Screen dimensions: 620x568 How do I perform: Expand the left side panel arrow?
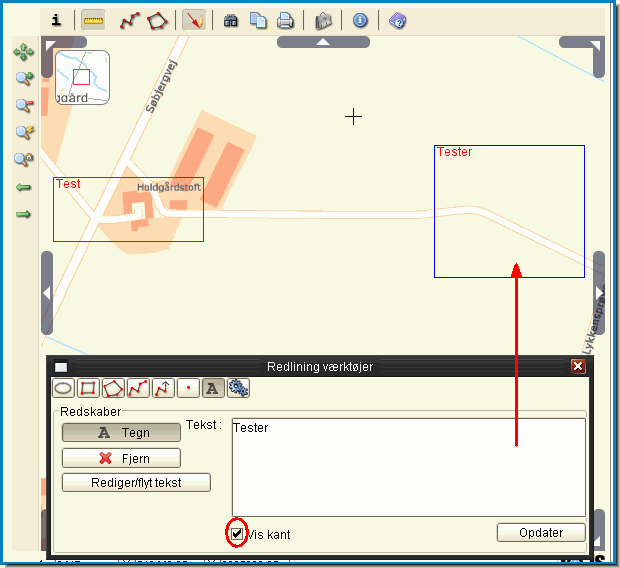(46, 293)
